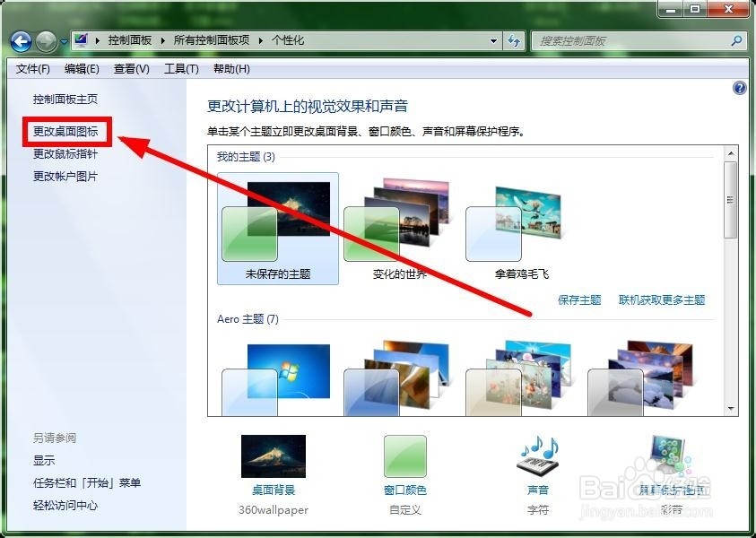This screenshot has width=756, height=538.
Task: Click the search magnifier icon
Action: click(x=735, y=40)
